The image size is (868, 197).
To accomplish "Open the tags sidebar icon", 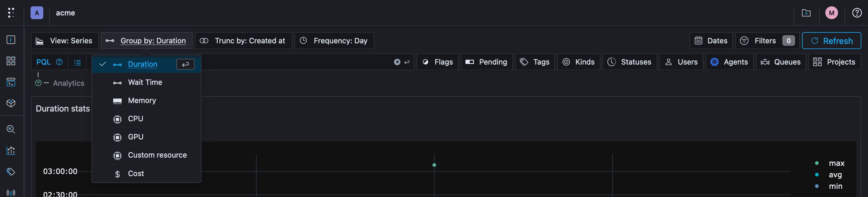I will point(11,172).
